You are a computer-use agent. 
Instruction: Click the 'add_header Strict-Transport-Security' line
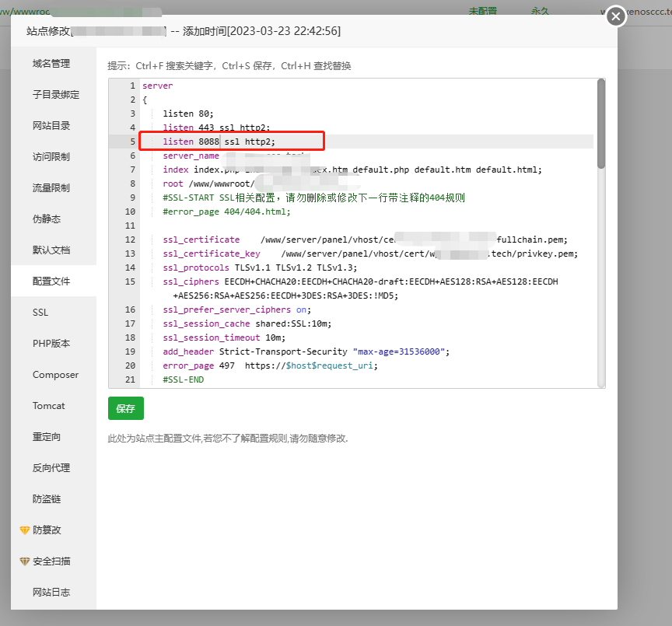tap(306, 351)
